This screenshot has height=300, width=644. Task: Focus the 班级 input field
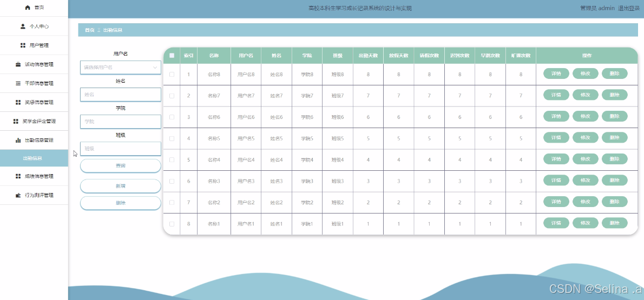120,149
